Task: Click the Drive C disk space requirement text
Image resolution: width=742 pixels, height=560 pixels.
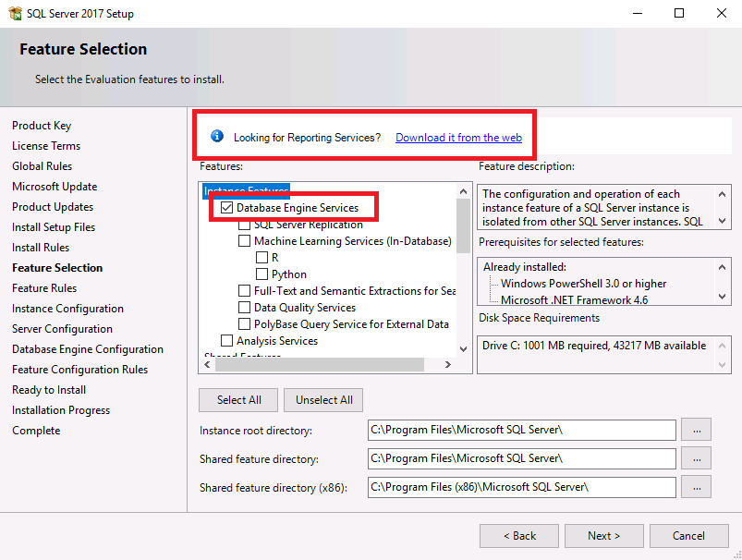Action: 594,346
